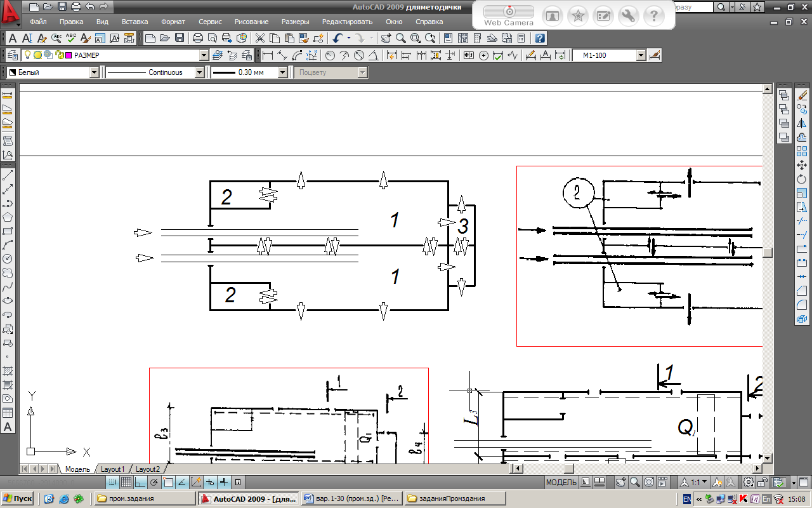Select the Circle draw tool
Viewport: 812px width, 508px height.
point(8,259)
